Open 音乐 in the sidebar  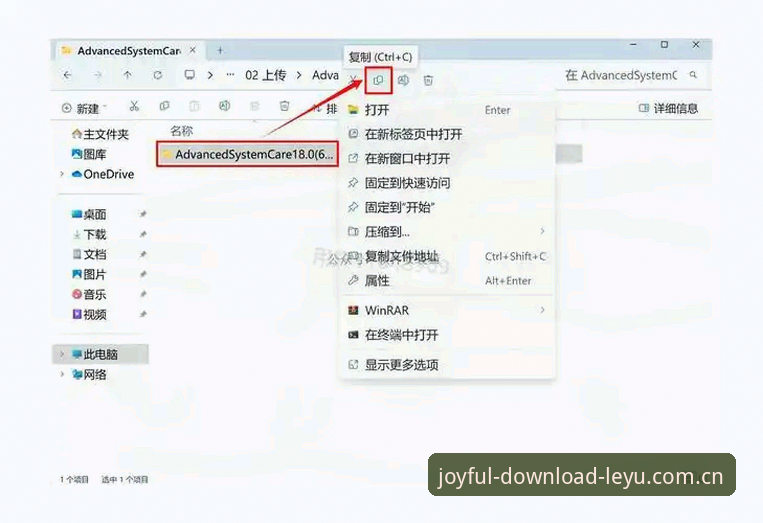coord(89,294)
